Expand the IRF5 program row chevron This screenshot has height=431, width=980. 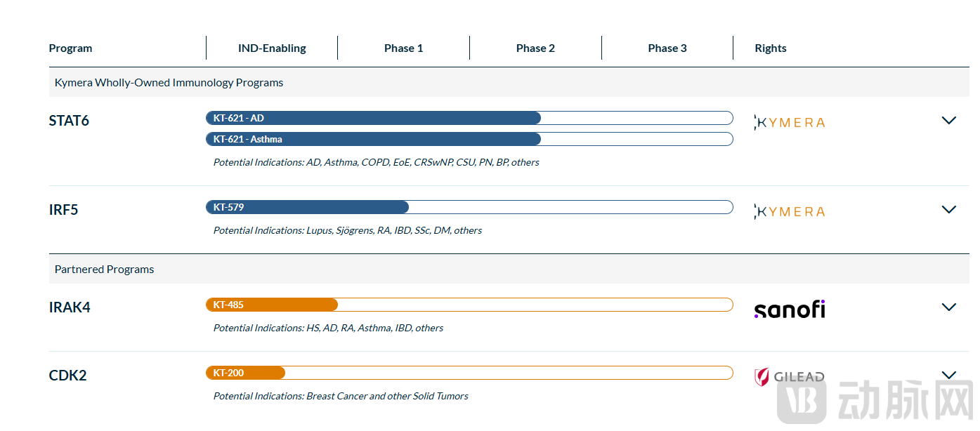pyautogui.click(x=948, y=210)
